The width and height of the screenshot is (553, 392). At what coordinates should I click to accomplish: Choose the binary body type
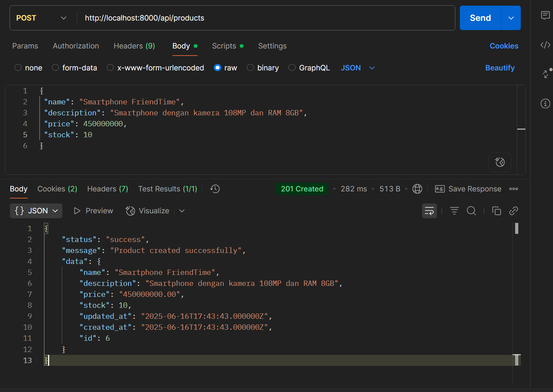click(x=250, y=68)
